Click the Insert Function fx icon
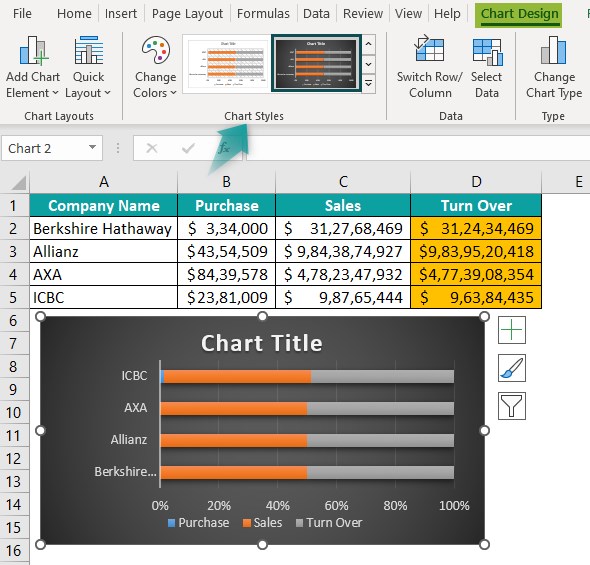Viewport: 590px width, 565px height. [x=224, y=148]
